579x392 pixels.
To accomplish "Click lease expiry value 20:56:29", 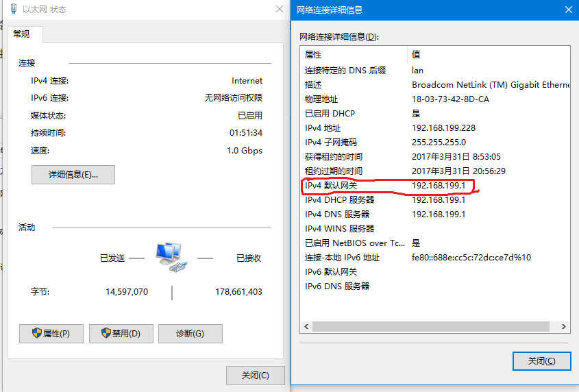I will (458, 171).
